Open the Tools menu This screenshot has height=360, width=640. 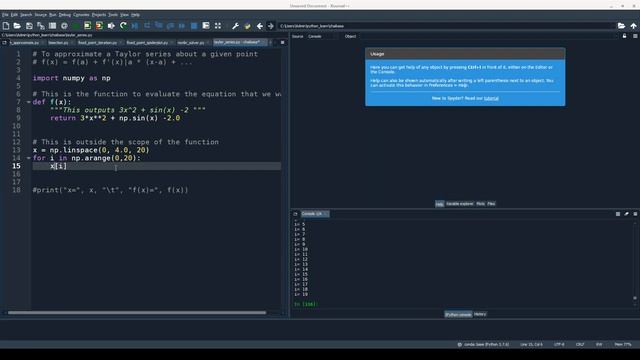[x=113, y=15]
